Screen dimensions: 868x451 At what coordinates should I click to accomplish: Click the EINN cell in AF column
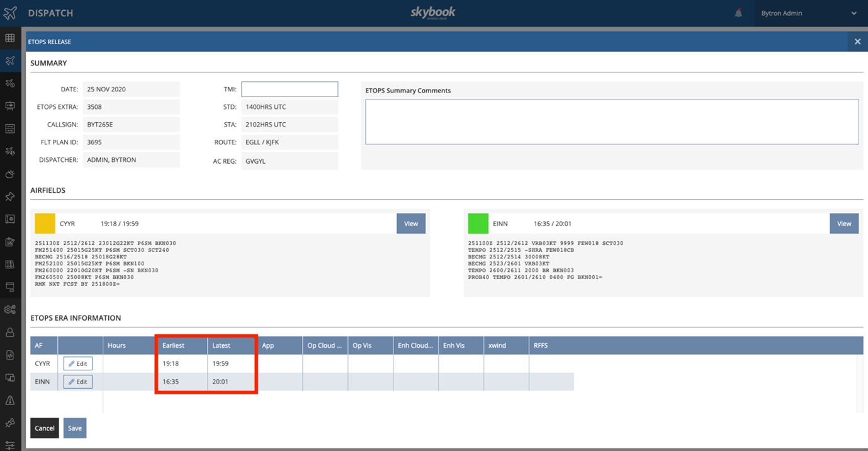click(44, 382)
